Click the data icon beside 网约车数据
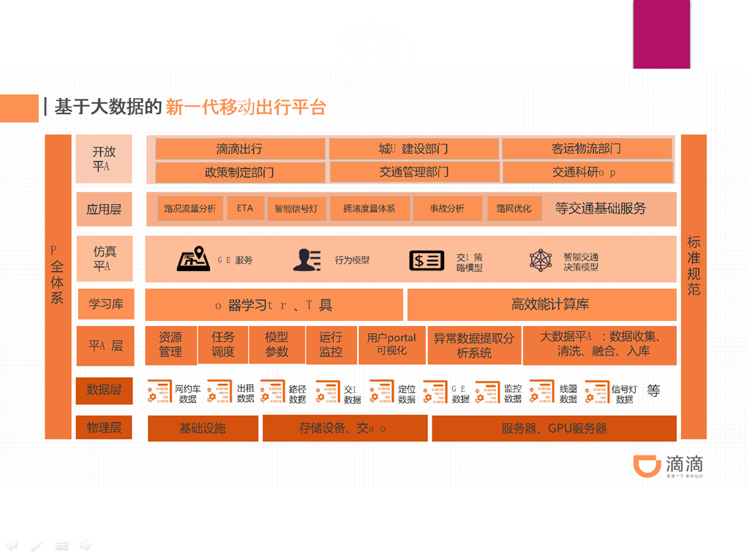The image size is (747, 560). tap(159, 392)
